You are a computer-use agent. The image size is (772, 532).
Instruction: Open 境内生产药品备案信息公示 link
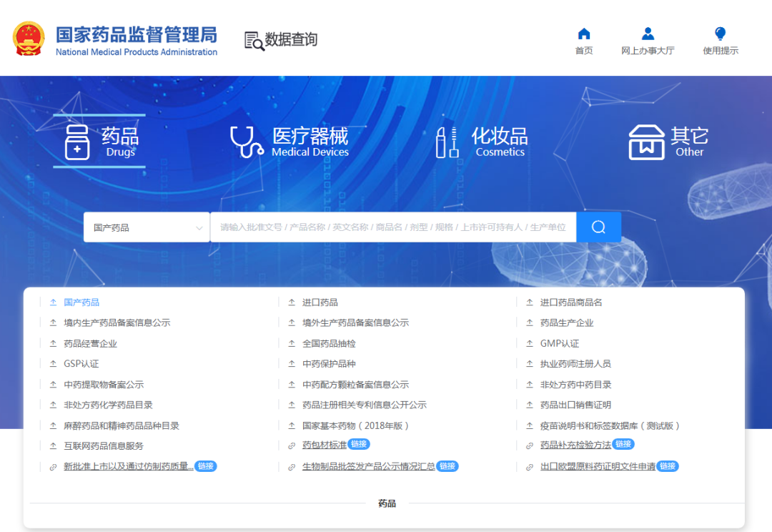tap(117, 322)
